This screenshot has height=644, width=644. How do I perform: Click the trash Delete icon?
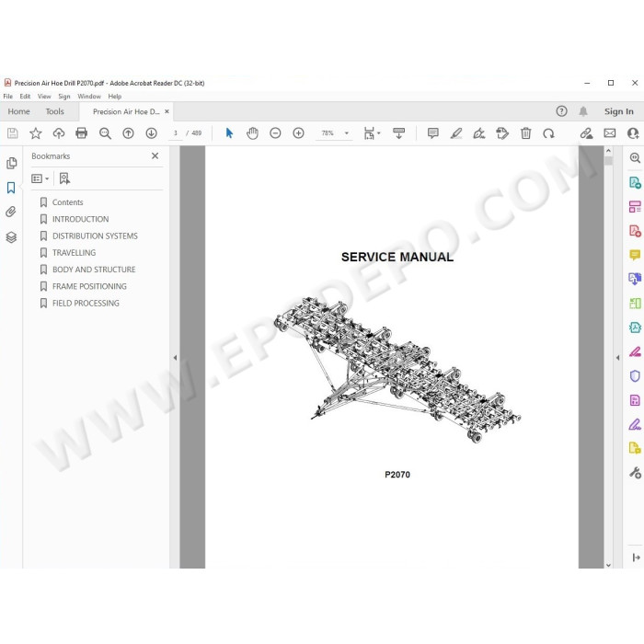click(x=525, y=133)
